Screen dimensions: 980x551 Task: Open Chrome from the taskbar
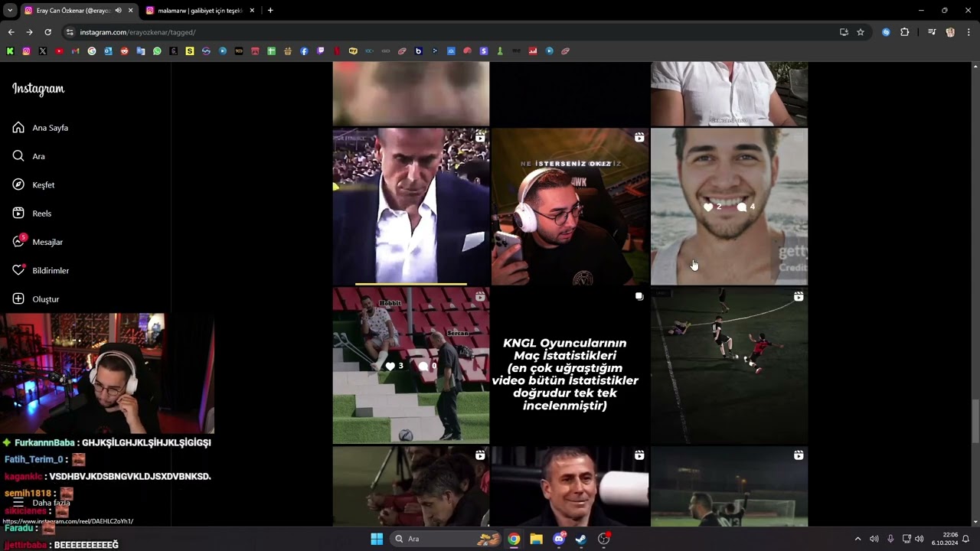(x=514, y=539)
